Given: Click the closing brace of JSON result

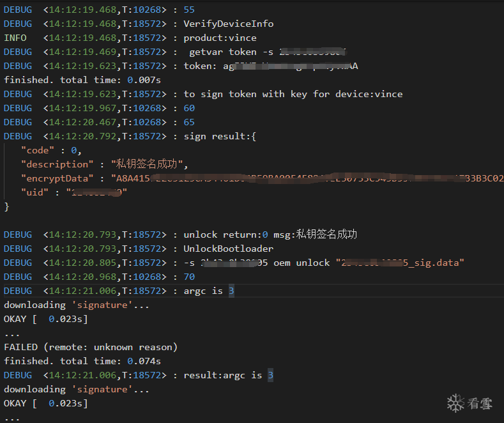Looking at the screenshot, I should coord(7,206).
